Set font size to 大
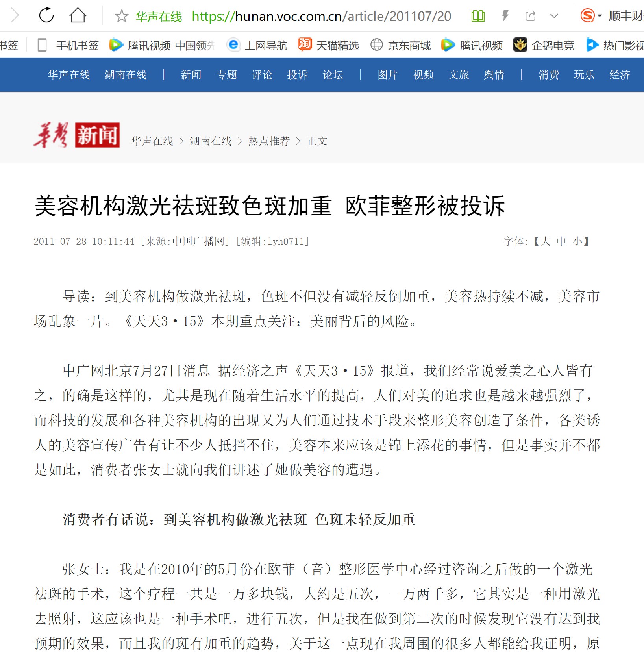Image resolution: width=644 pixels, height=652 pixels. tap(545, 241)
